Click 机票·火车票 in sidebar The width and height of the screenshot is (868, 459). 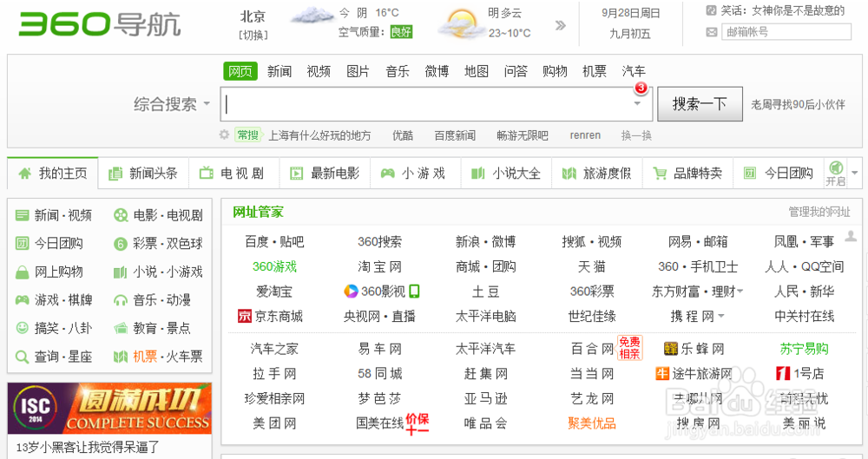(168, 357)
